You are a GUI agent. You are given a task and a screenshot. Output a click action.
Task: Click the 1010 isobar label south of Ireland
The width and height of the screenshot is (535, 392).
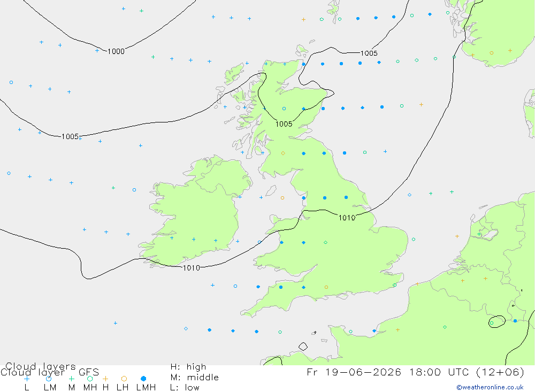tap(192, 268)
